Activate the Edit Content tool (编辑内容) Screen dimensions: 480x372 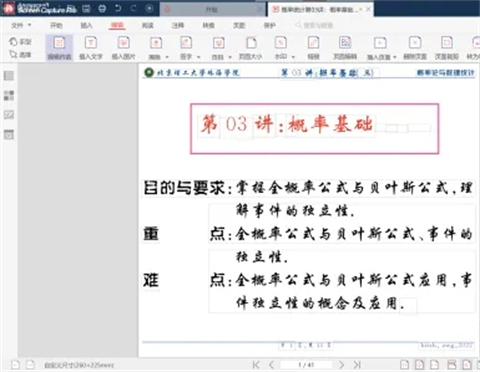pos(59,48)
